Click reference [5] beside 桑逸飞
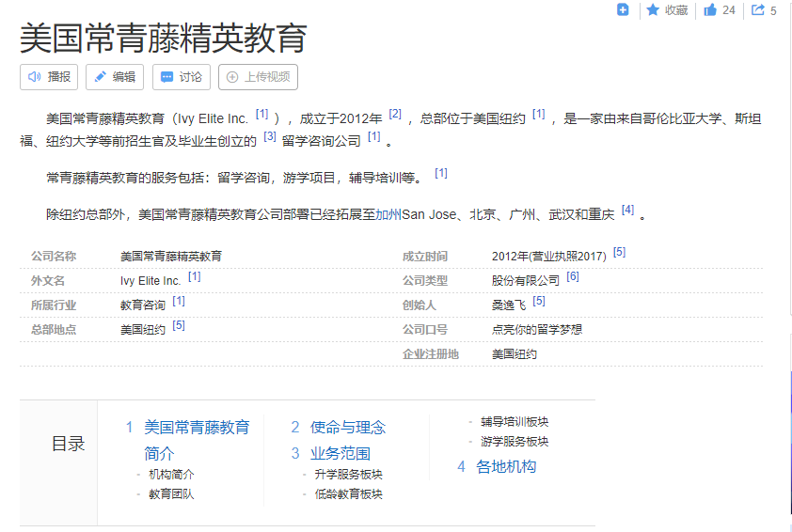This screenshot has width=792, height=532. [539, 301]
